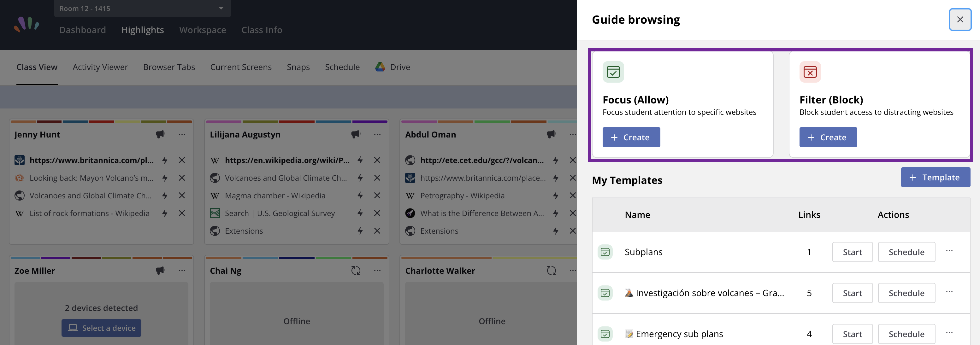Click the announce megaphone icon for Jenny Hunt
Screen dimensions: 980x345
[x=161, y=134]
